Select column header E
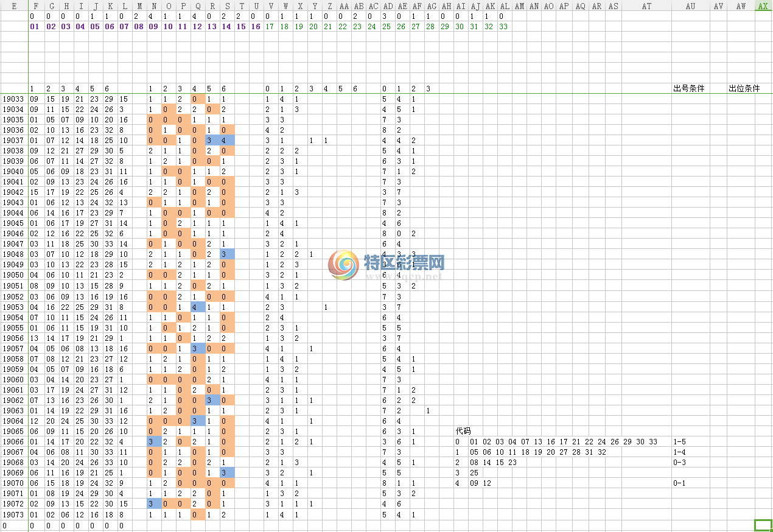The width and height of the screenshot is (773, 532). coord(14,5)
